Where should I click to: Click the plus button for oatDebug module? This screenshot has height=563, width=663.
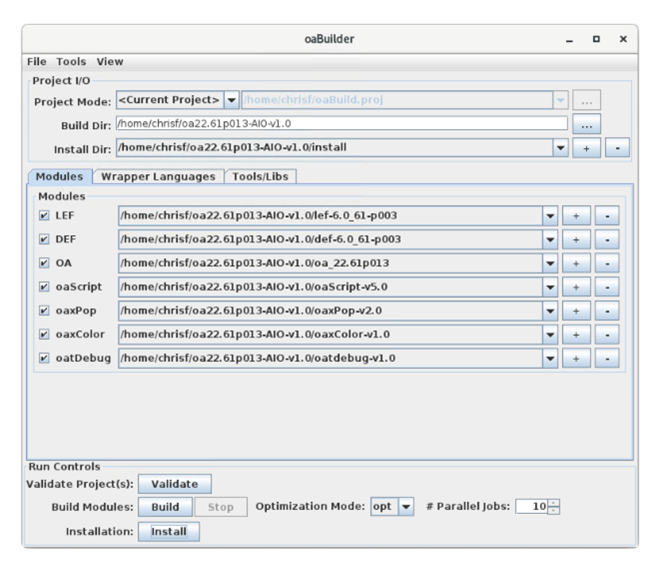[576, 358]
